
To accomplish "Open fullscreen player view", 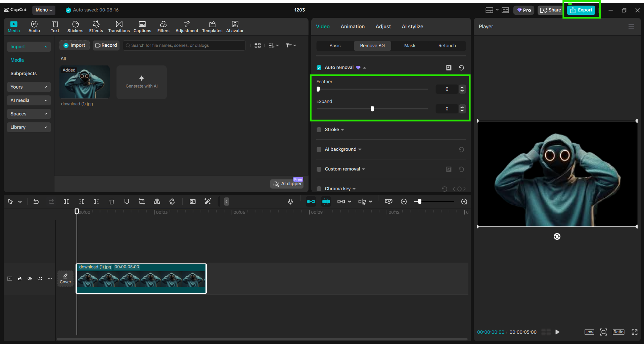I will (634, 332).
